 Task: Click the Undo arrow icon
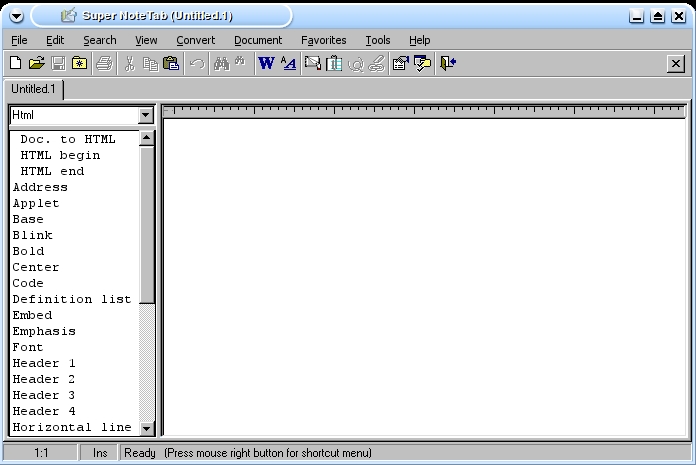[197, 63]
